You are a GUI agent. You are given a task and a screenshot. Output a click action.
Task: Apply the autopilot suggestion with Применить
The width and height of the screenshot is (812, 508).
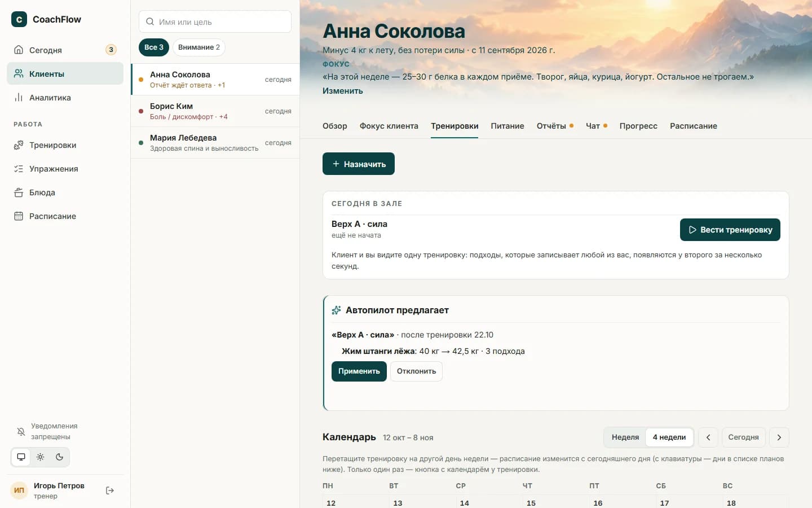(359, 371)
